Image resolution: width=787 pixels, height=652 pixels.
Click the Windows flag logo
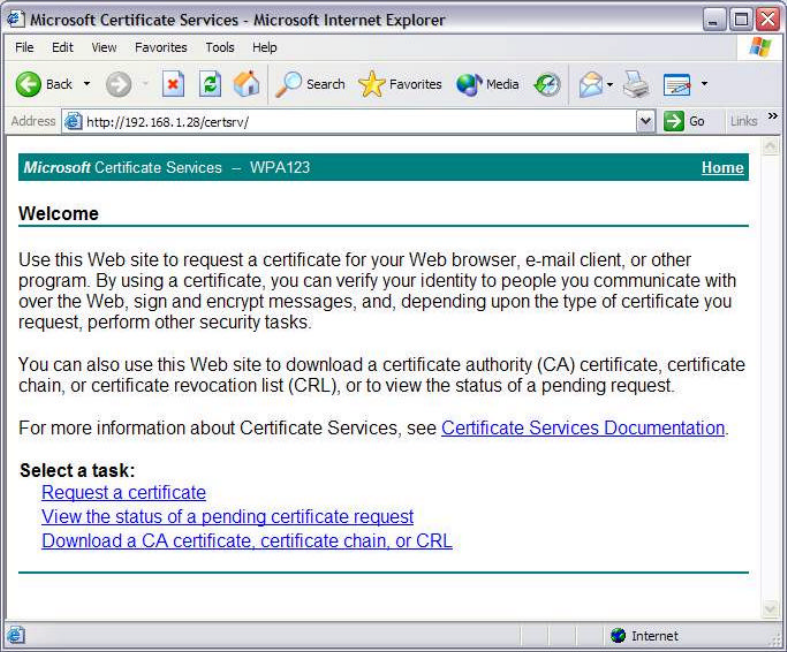(x=760, y=47)
